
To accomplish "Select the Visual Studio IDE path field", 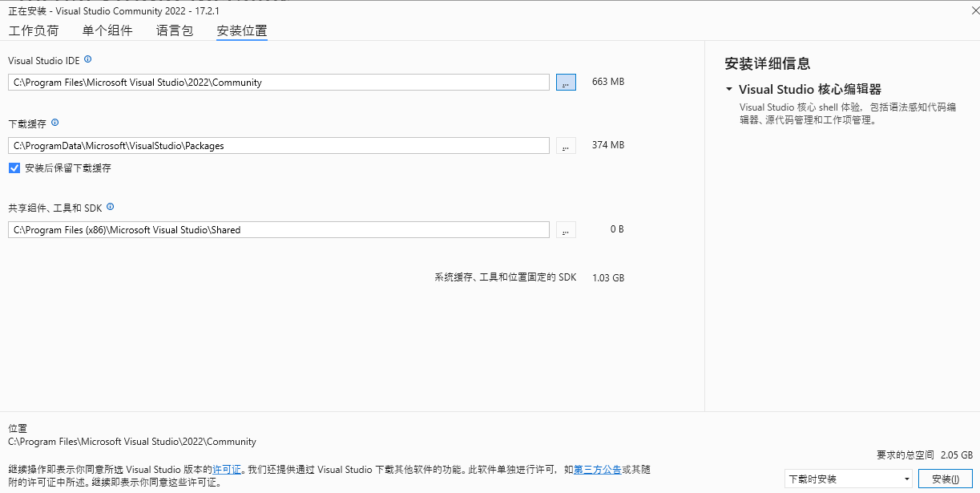I will [x=277, y=82].
